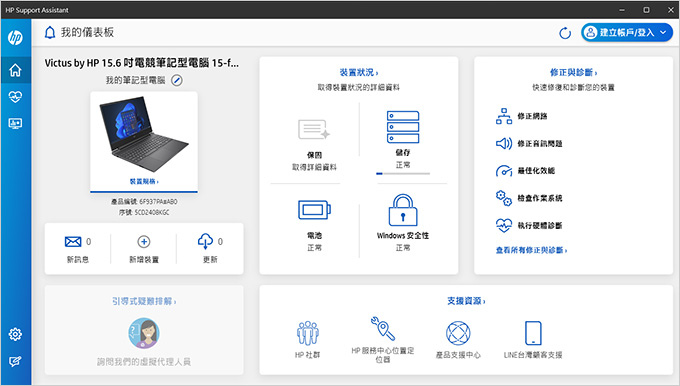The width and height of the screenshot is (680, 386).
Task: Click 查看所有修正與診斷 link
Action: point(531,250)
